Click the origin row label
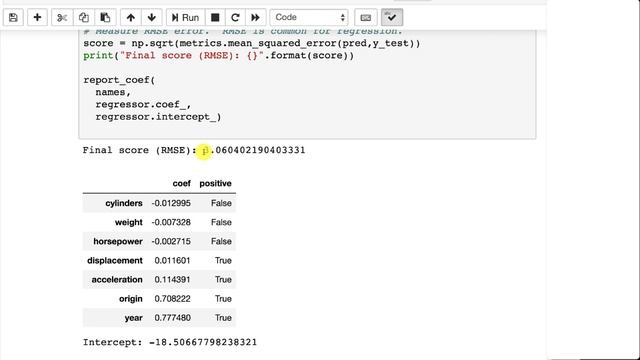The height and width of the screenshot is (360, 640). coord(131,299)
